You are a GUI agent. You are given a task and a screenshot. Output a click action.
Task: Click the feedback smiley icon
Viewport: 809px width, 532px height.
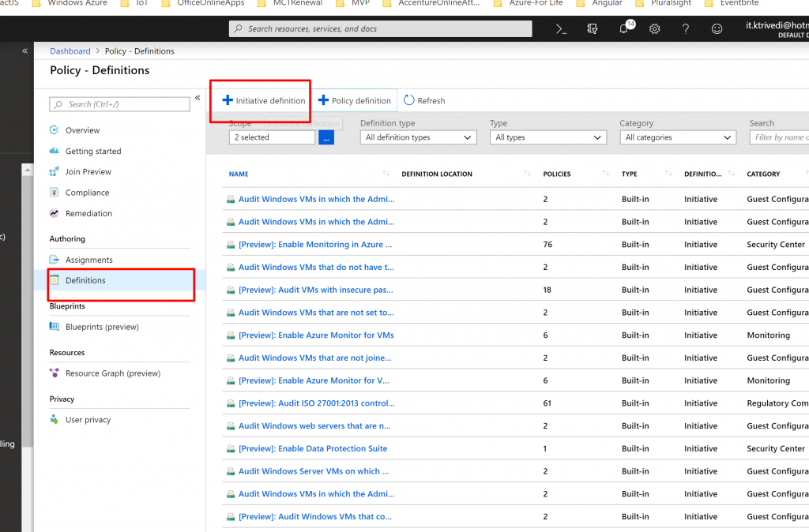click(x=717, y=29)
